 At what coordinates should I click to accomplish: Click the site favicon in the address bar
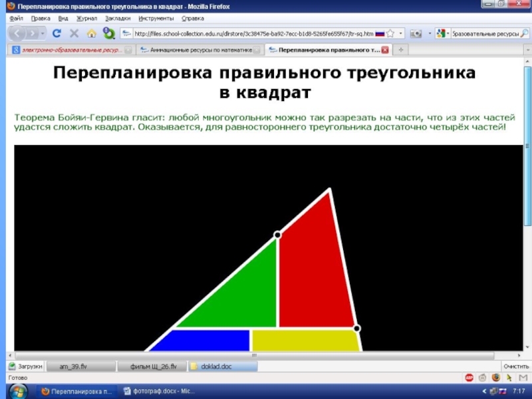[x=127, y=34]
